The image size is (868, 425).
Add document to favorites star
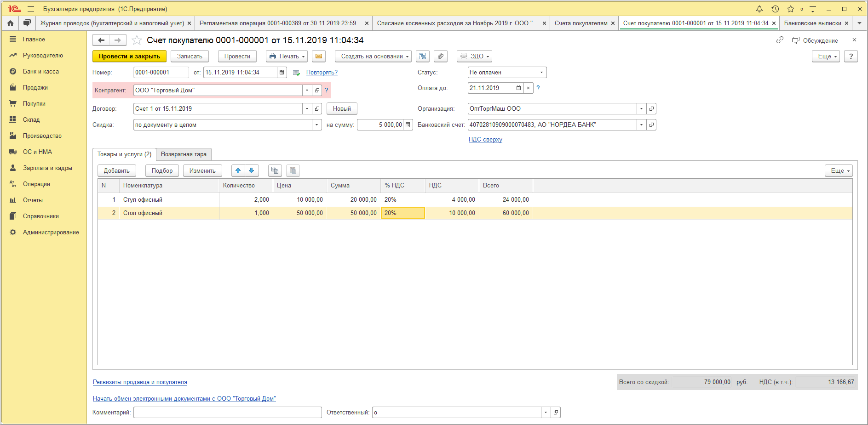point(137,40)
